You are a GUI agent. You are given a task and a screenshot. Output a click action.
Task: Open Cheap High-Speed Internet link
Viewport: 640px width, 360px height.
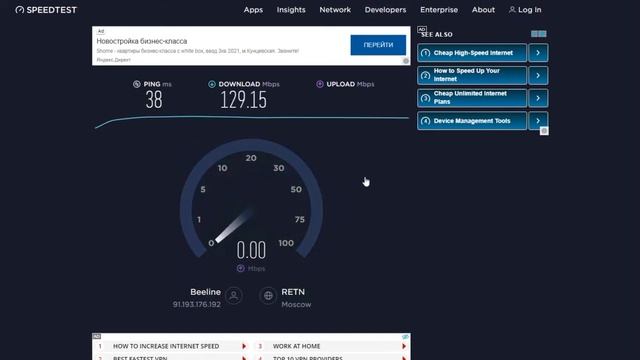pos(472,53)
